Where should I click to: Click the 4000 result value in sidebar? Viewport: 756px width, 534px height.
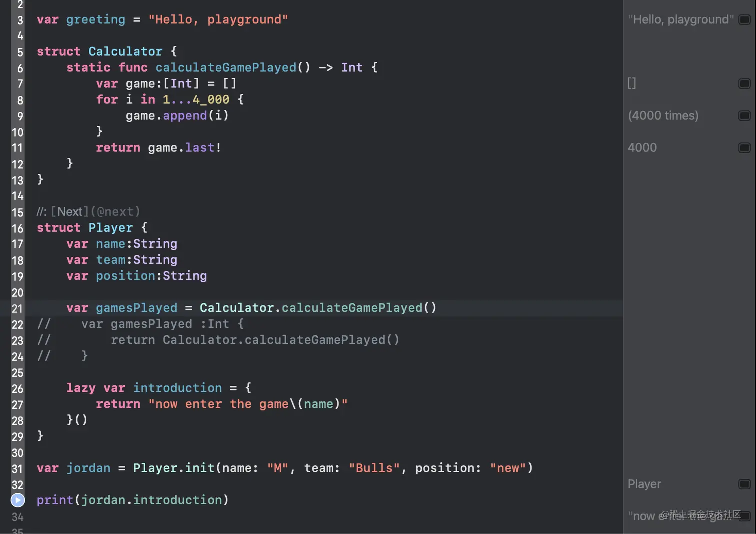click(642, 147)
